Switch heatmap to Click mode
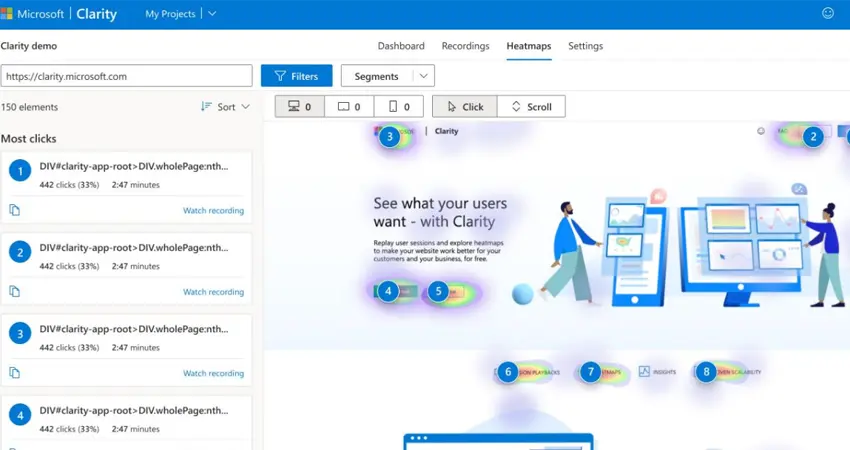This screenshot has height=450, width=850. click(x=465, y=107)
